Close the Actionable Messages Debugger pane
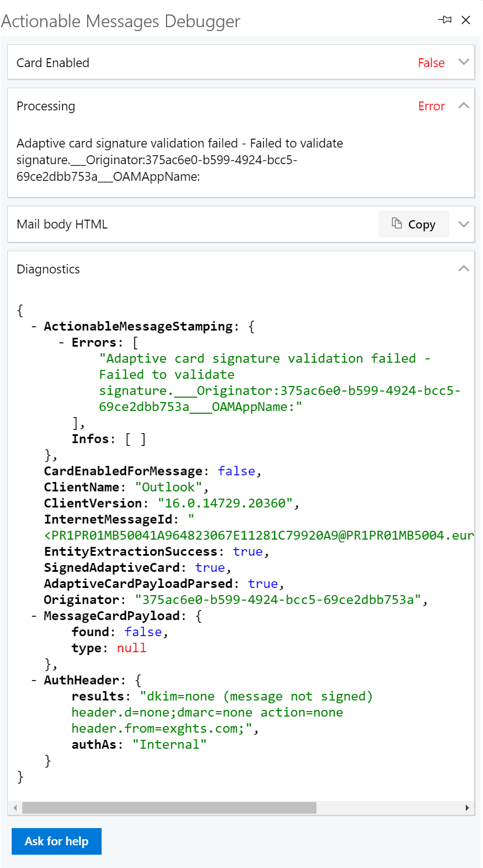The width and height of the screenshot is (483, 868). coord(466,19)
